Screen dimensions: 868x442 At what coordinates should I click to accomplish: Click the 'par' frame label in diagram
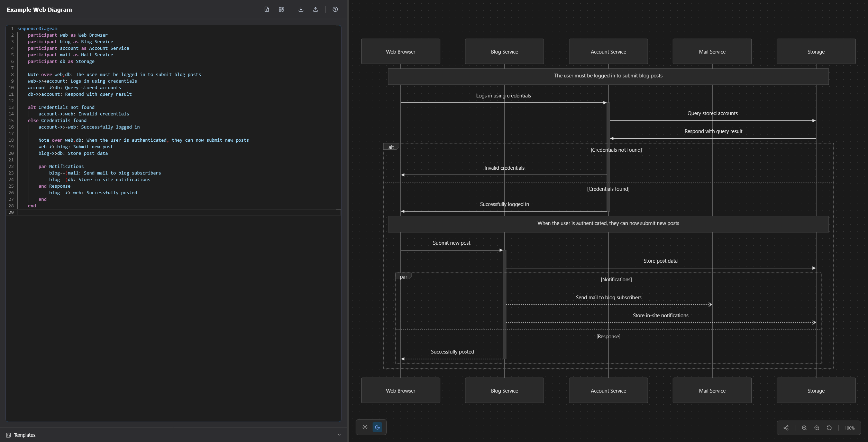click(x=403, y=276)
